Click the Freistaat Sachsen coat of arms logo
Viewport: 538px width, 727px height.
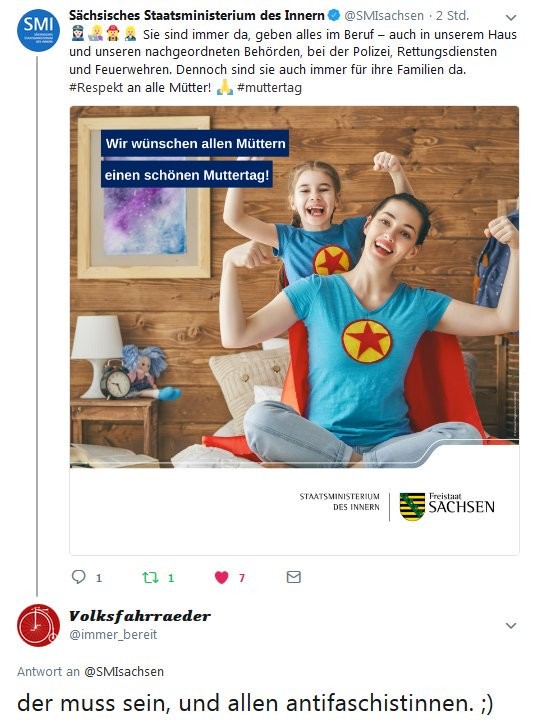[412, 507]
